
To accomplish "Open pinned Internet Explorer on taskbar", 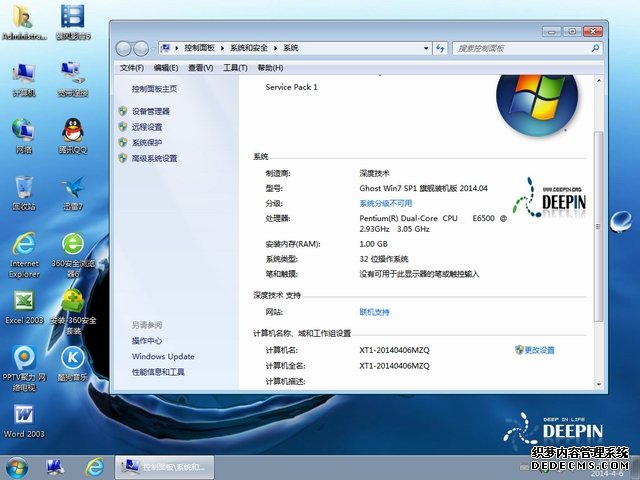I will (95, 467).
